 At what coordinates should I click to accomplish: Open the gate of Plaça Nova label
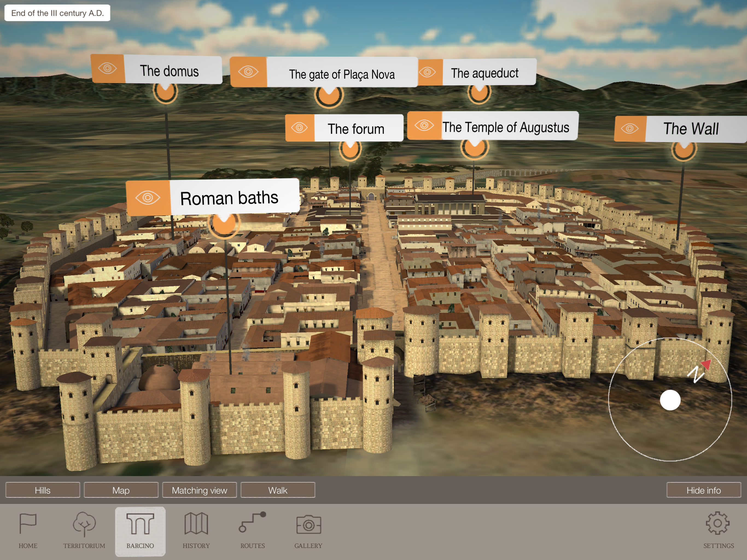click(342, 74)
